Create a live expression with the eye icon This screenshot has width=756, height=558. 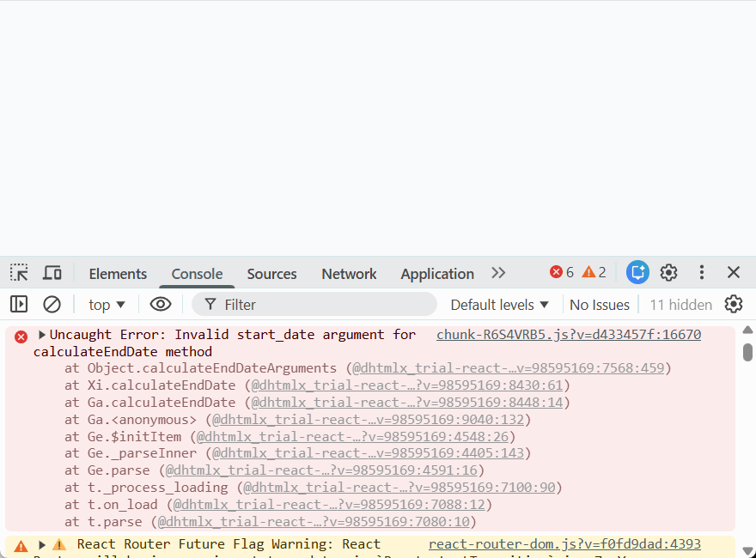[159, 304]
